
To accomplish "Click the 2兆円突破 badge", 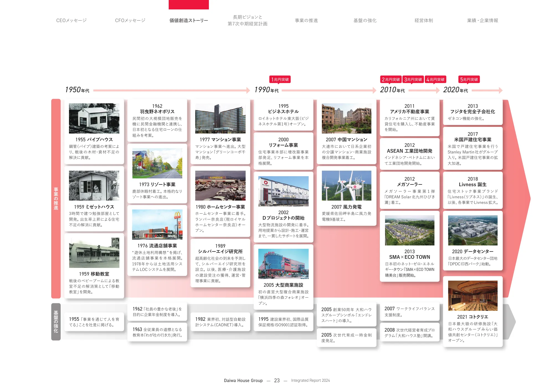I will [x=391, y=80].
